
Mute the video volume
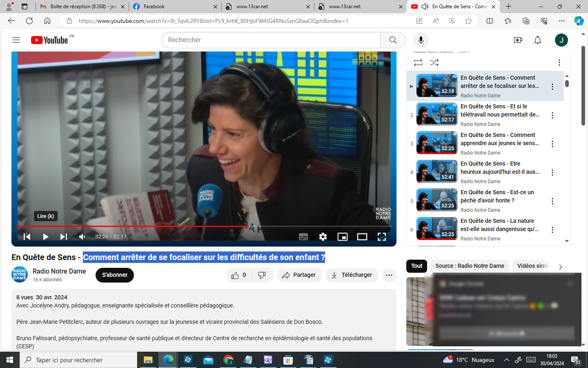click(82, 237)
